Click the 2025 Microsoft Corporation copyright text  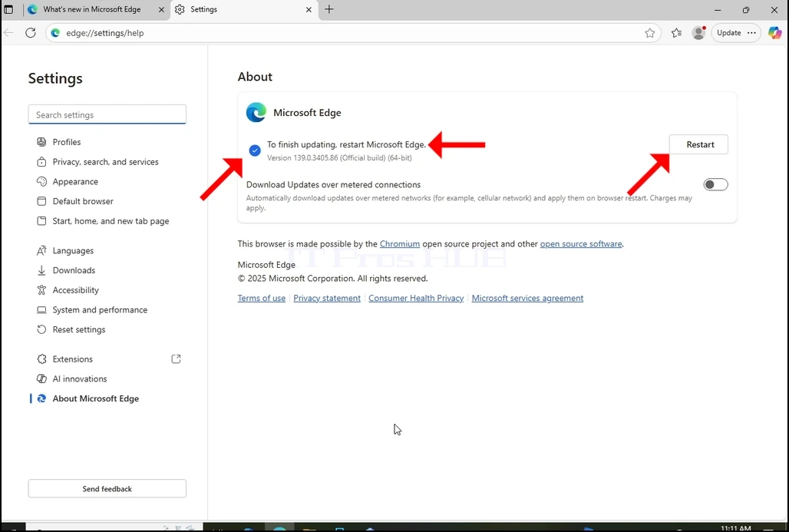[332, 279]
